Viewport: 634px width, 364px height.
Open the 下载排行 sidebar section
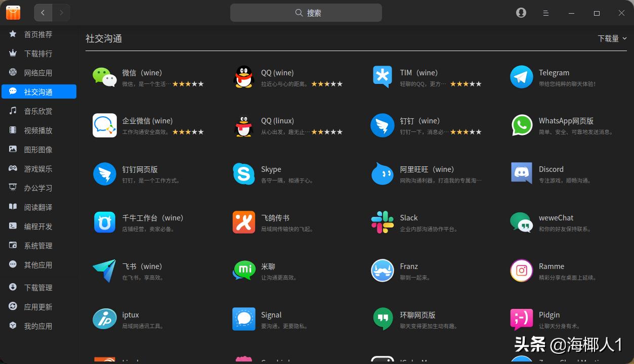coord(38,53)
